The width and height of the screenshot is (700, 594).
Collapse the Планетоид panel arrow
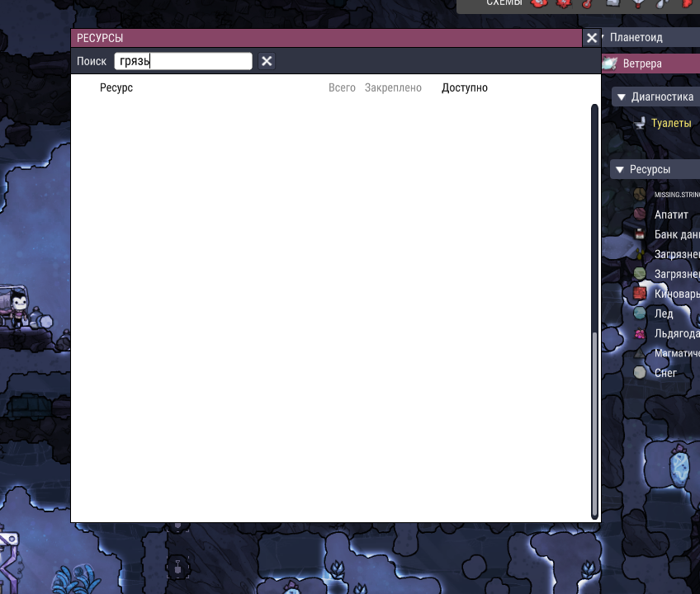(x=603, y=37)
